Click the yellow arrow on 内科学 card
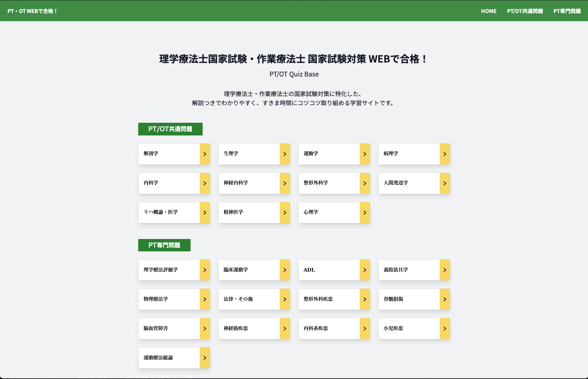The image size is (588, 379). tap(205, 183)
